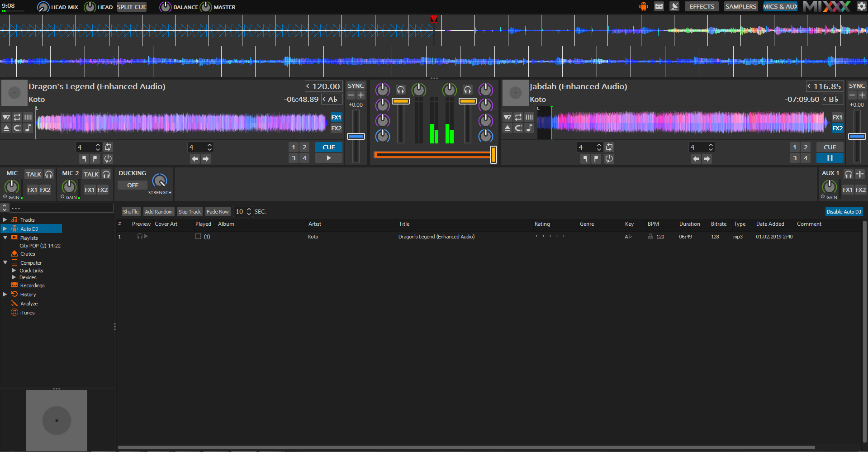868x452 pixels.
Task: Tick the Played checkbox for Dragon's Legend
Action: [x=198, y=237]
